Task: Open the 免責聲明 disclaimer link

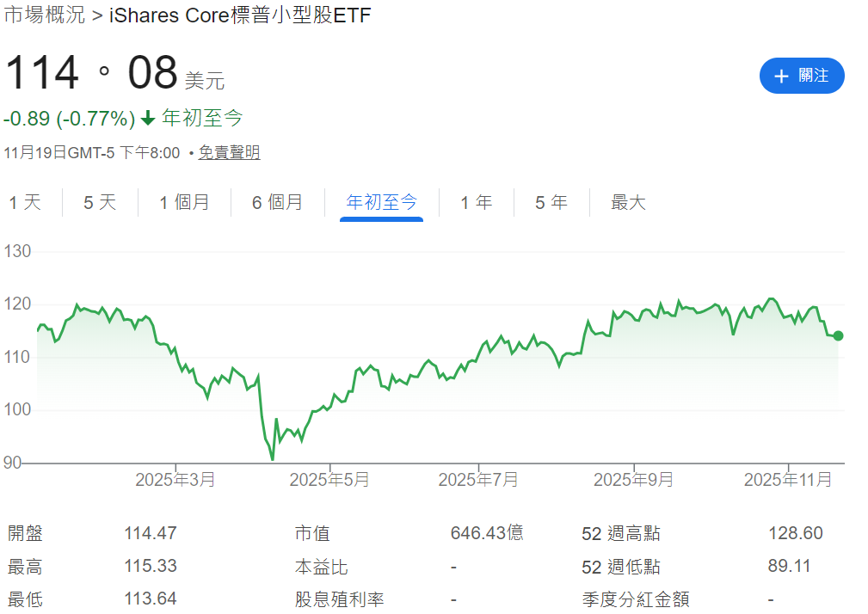Action: [x=229, y=152]
